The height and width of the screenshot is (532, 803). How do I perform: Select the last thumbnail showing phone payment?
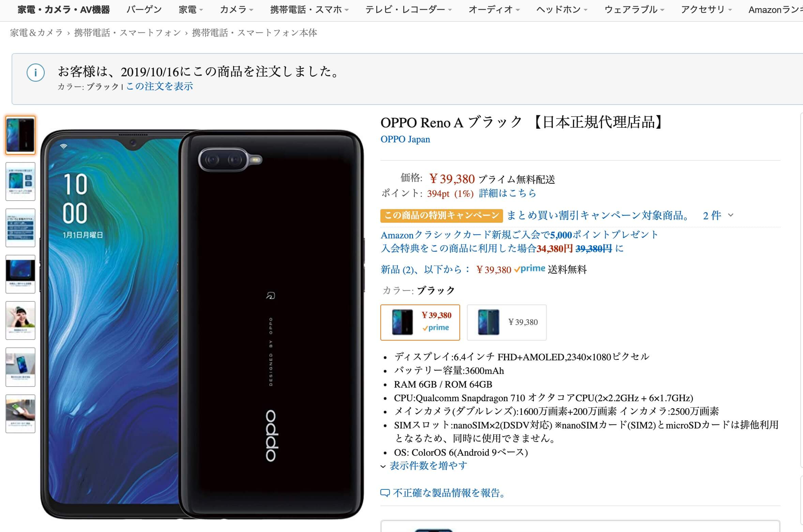tap(20, 414)
